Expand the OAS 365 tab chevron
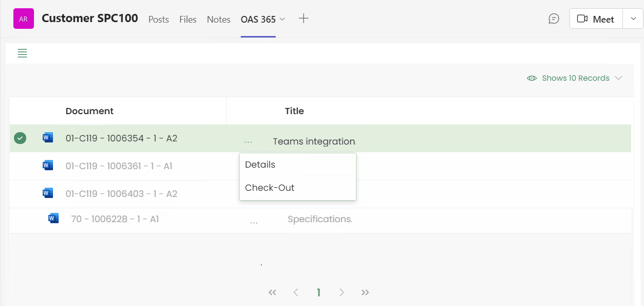Image resolution: width=644 pixels, height=306 pixels. 282,19
